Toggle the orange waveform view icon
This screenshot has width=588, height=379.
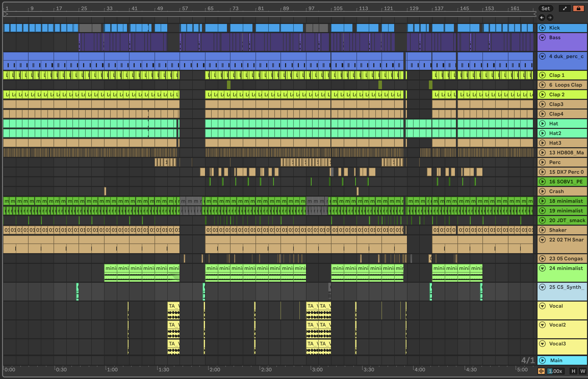[541, 371]
